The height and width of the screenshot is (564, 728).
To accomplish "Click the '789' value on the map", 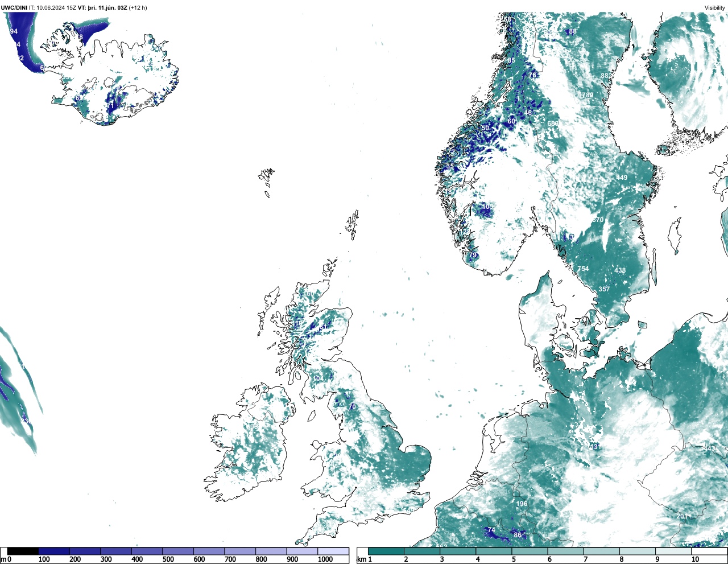I will coord(588,95).
